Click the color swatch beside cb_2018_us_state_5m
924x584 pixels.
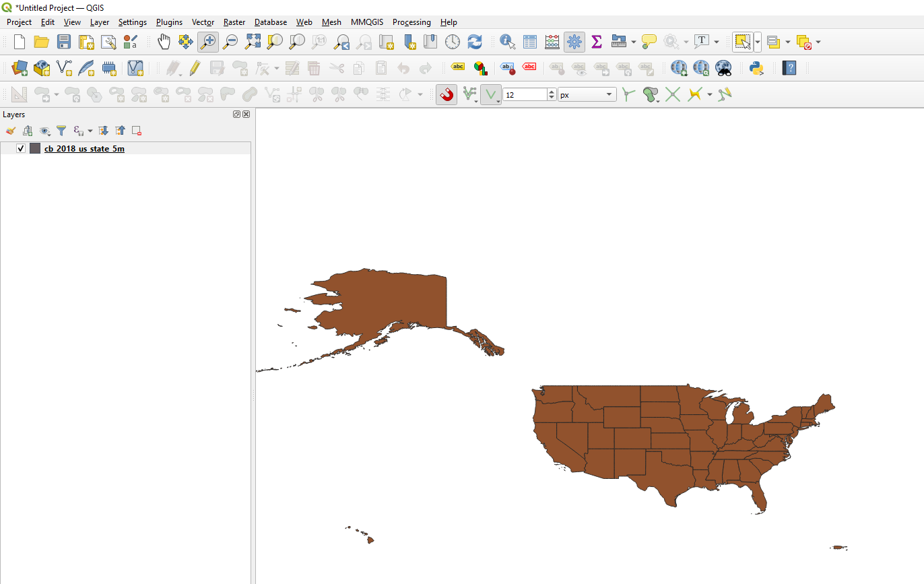pyautogui.click(x=35, y=148)
